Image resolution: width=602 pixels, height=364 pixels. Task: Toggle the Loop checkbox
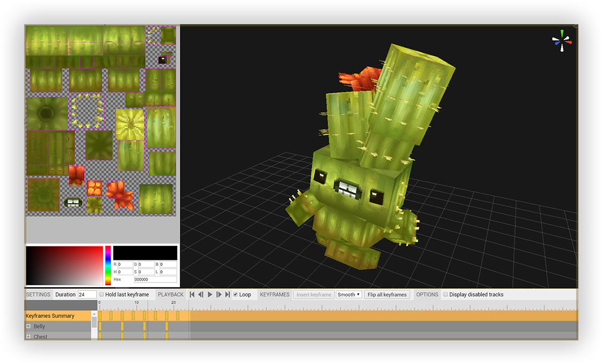(236, 295)
